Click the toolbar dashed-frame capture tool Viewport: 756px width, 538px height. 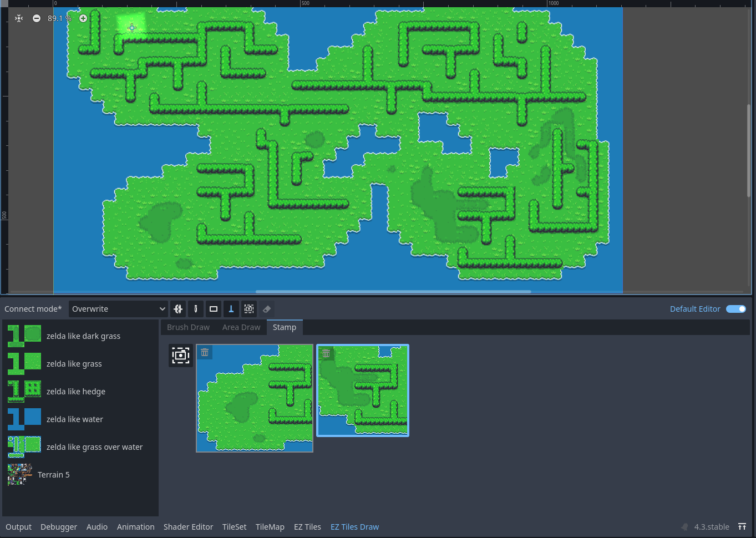[x=249, y=309]
